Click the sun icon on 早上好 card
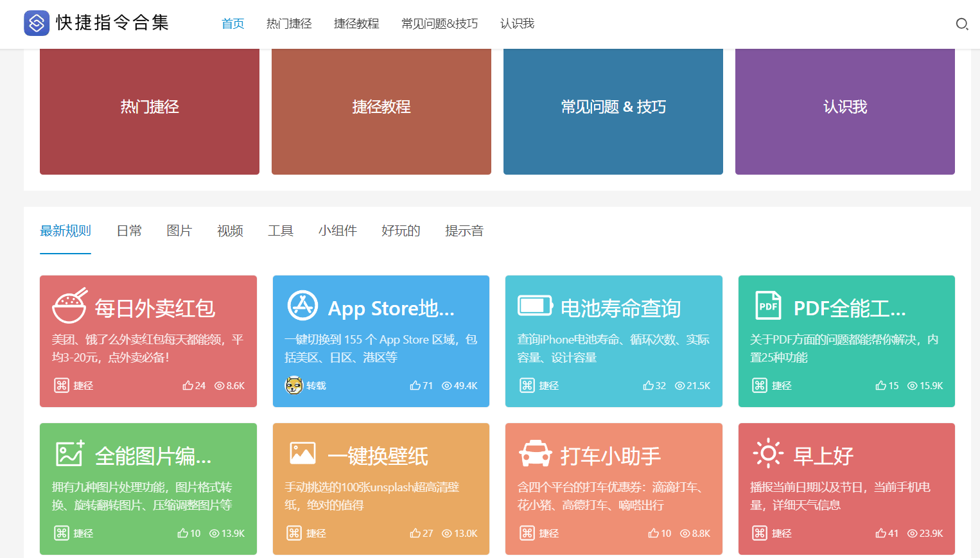 pyautogui.click(x=767, y=454)
